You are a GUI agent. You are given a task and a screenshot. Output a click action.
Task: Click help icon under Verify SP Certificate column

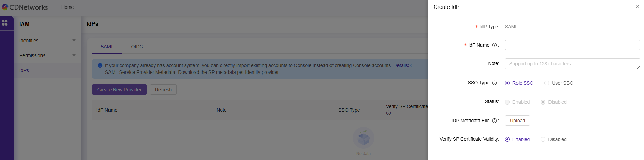[x=388, y=113]
